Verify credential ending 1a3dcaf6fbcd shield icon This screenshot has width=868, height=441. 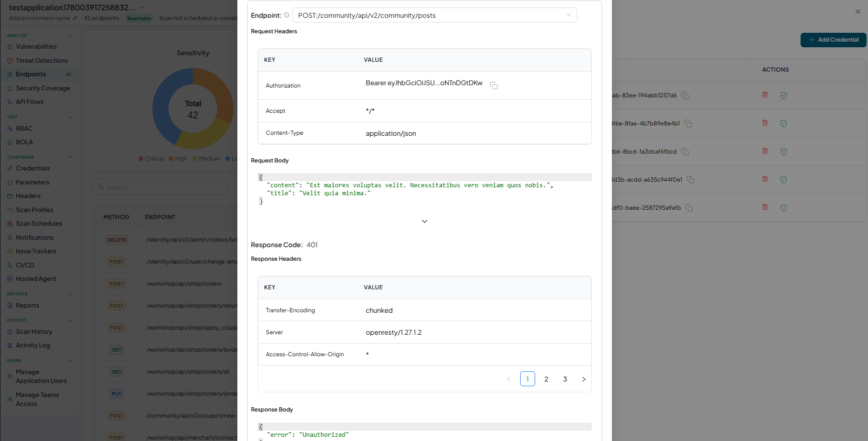(783, 151)
